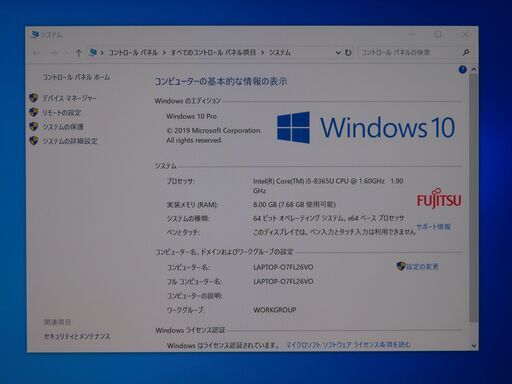Open マイクロソフト ソフトウェア ライセンス条項 link
This screenshot has height=384, width=512.
pos(348,345)
